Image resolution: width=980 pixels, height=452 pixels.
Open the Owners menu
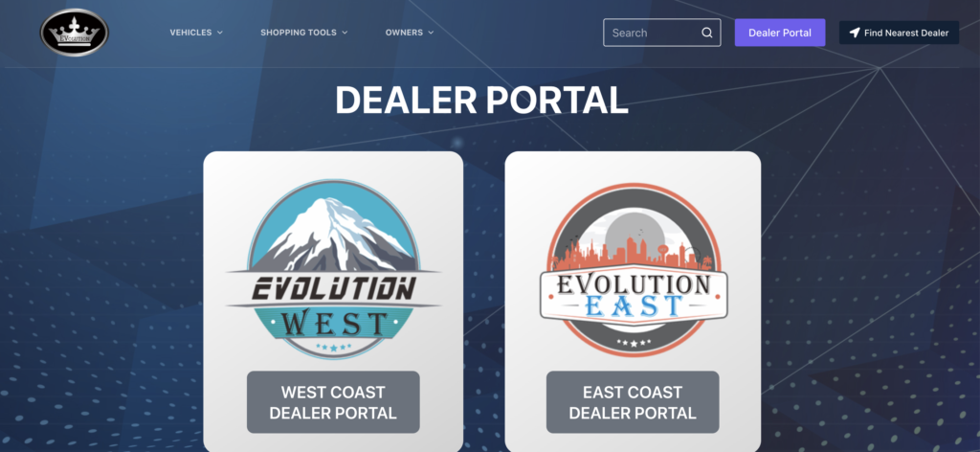[410, 33]
